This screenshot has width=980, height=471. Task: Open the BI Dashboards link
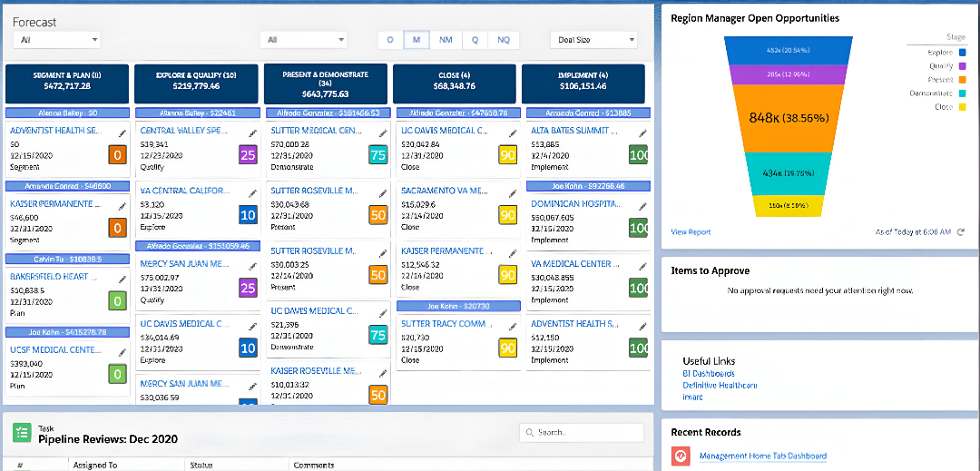[709, 374]
